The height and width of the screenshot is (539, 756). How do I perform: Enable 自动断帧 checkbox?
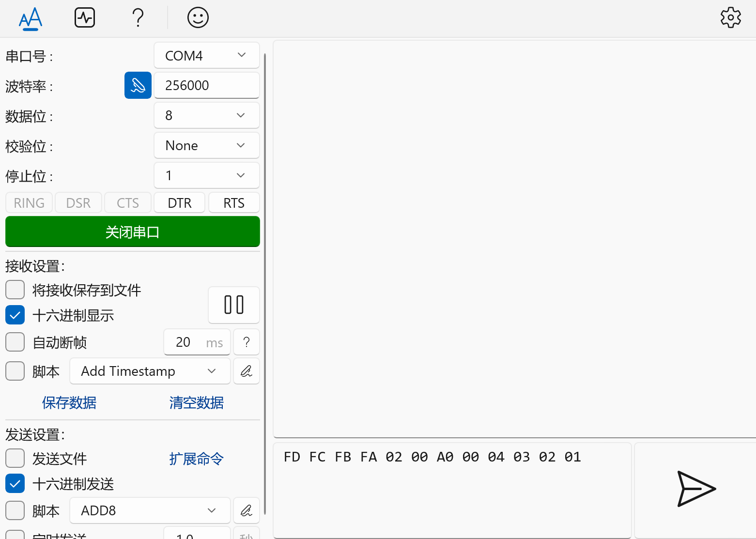pos(15,342)
